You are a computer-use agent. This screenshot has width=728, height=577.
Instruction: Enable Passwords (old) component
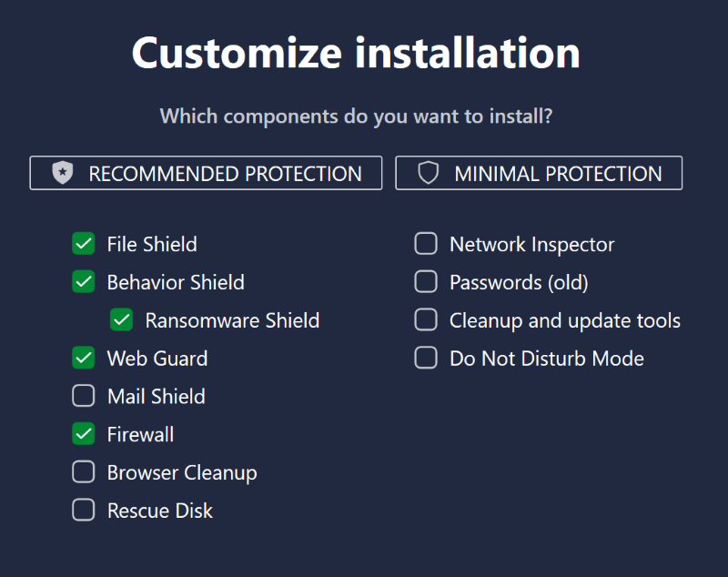pos(426,282)
